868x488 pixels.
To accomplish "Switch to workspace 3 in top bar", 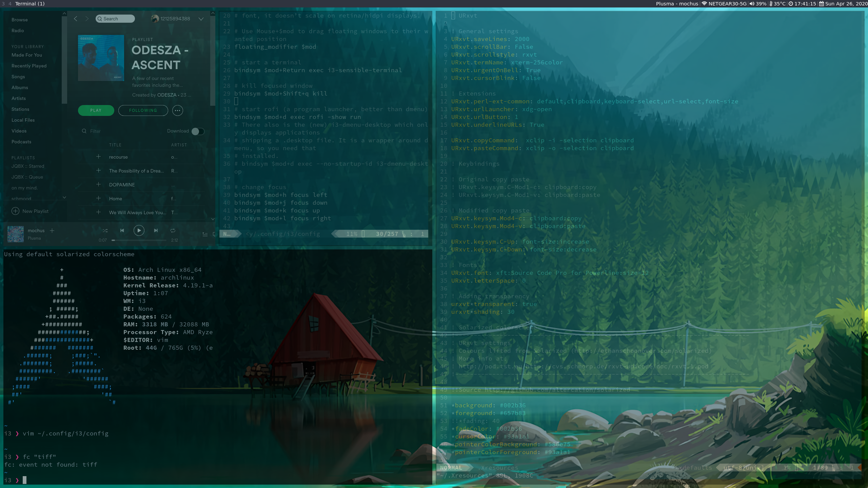I will click(3, 4).
